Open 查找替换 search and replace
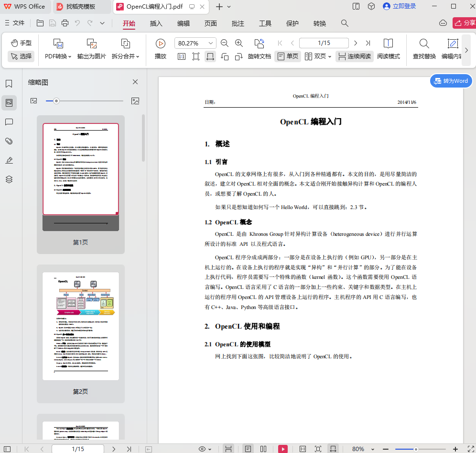 424,49
